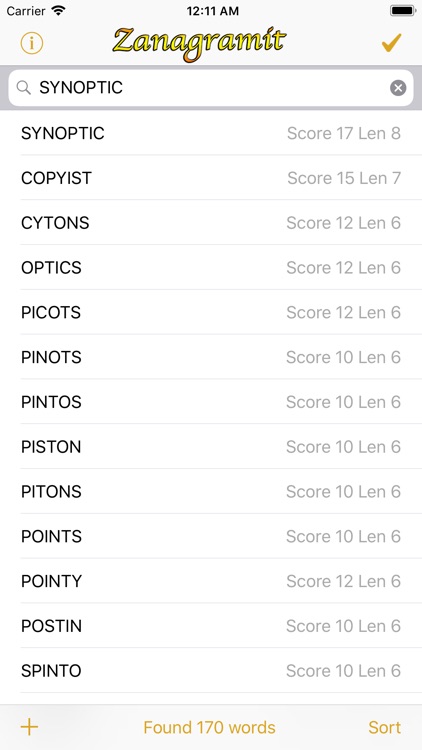Tap the gold checkmark icon
Viewport: 422px width, 750px height.
click(x=391, y=43)
